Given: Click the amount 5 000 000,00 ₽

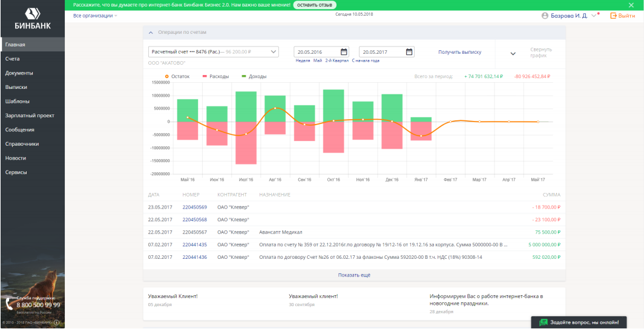Looking at the screenshot, I should 544,244.
